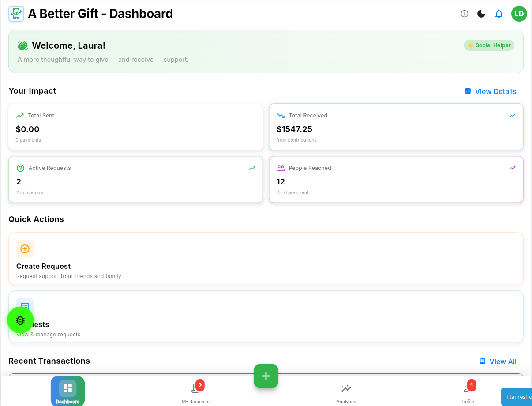The height and width of the screenshot is (406, 532).
Task: Open the view & manage requests action
Action: point(266,317)
